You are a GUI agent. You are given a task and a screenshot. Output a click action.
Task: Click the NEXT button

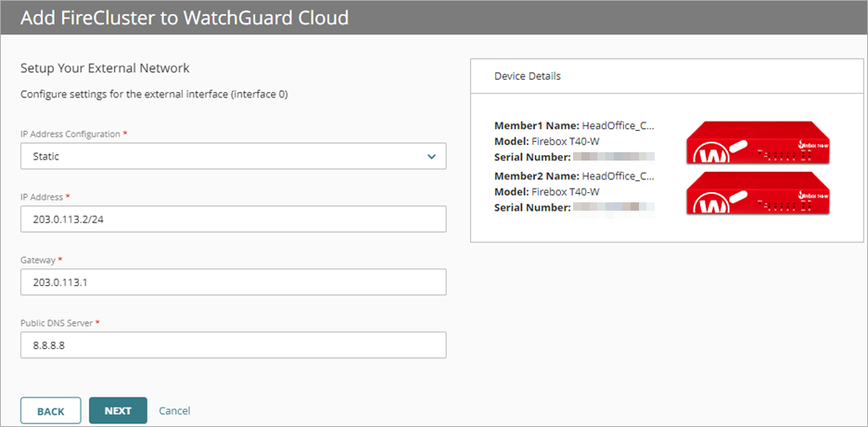click(118, 410)
